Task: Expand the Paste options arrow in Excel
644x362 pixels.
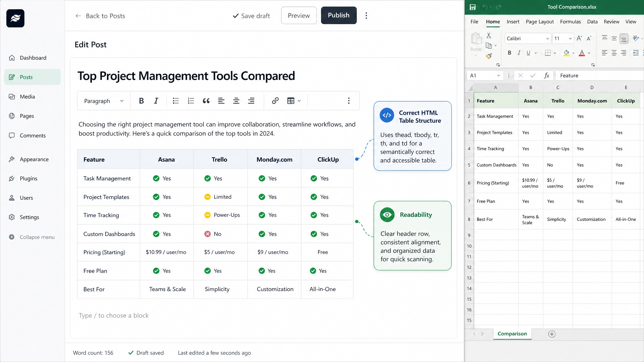Action: click(x=476, y=56)
